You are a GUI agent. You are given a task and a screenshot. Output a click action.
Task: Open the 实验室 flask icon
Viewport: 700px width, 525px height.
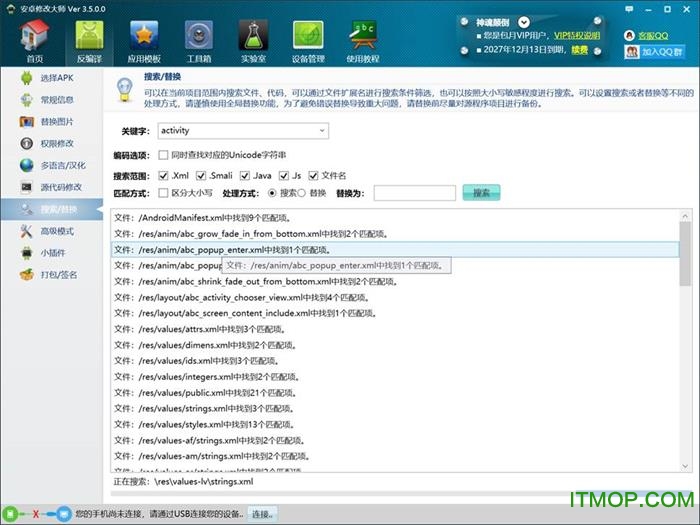[251, 38]
